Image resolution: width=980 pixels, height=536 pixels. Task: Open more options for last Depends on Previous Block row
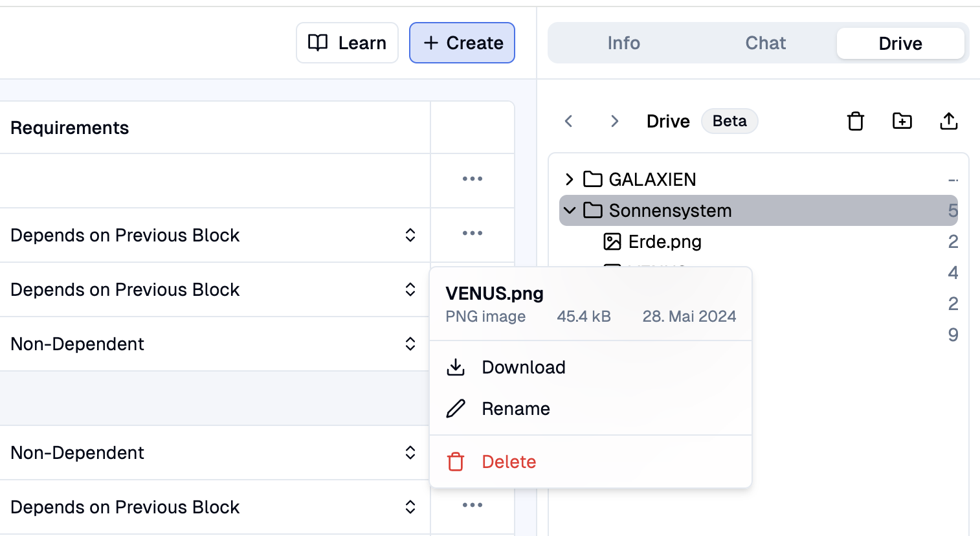[x=473, y=505]
